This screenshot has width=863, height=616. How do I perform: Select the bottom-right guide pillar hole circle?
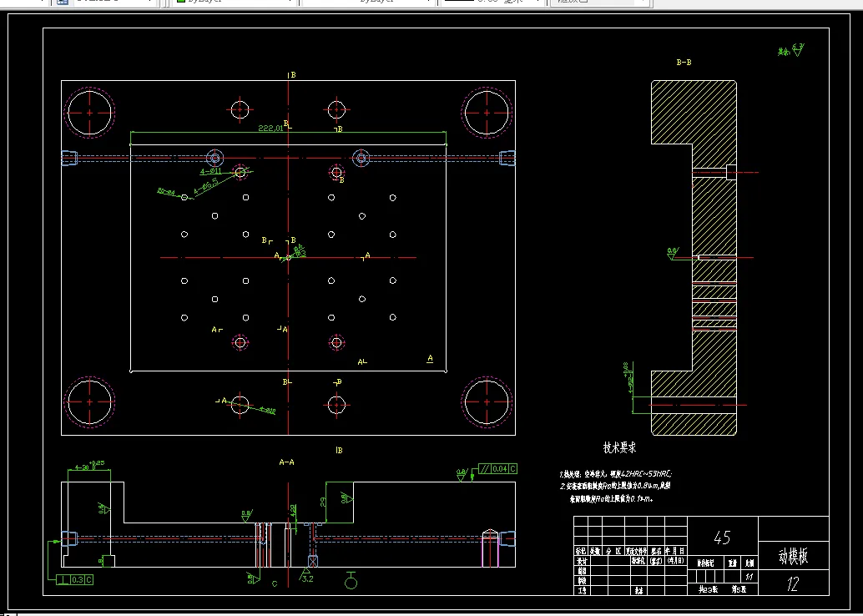coord(487,401)
